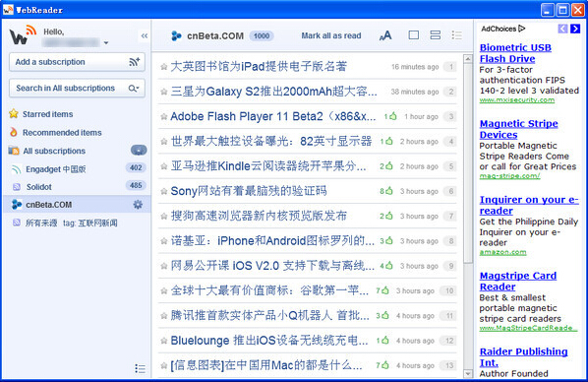Click the WebReader logo in sidebar
The height and width of the screenshot is (382, 588).
point(23,34)
